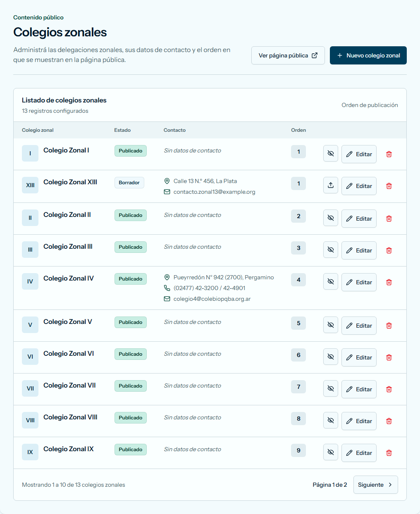Hide Colegio Zonal III using eye icon
The height and width of the screenshot is (514, 420).
pyautogui.click(x=331, y=250)
